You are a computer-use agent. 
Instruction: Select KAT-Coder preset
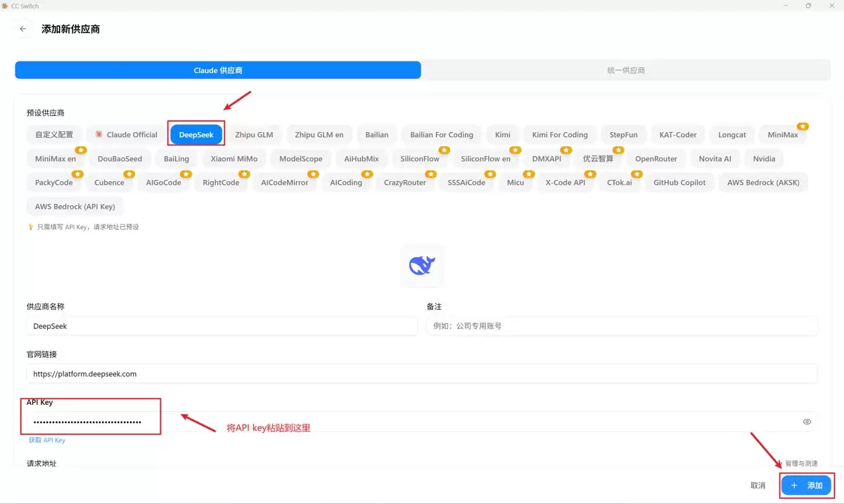[678, 134]
